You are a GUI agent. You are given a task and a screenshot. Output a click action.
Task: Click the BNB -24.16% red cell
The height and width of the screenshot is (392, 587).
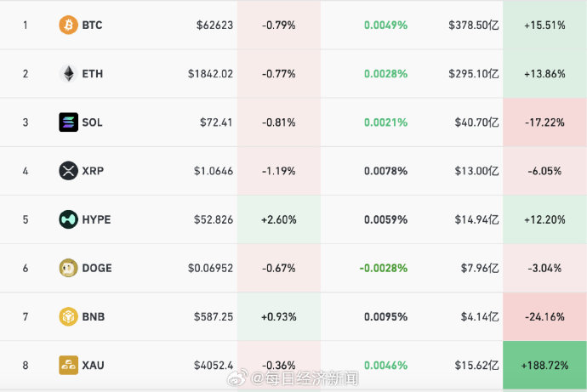pyautogui.click(x=544, y=317)
